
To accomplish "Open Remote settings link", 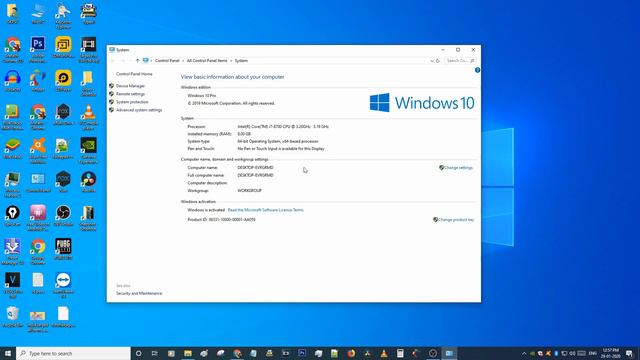I will tap(130, 94).
